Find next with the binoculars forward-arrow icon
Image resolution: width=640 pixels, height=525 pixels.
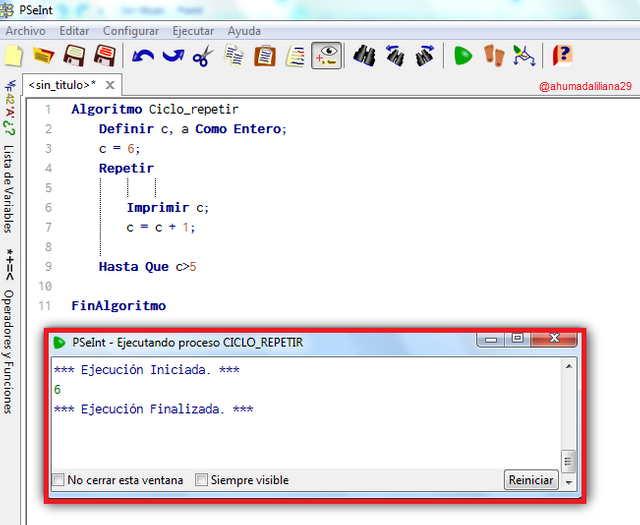tap(425, 56)
